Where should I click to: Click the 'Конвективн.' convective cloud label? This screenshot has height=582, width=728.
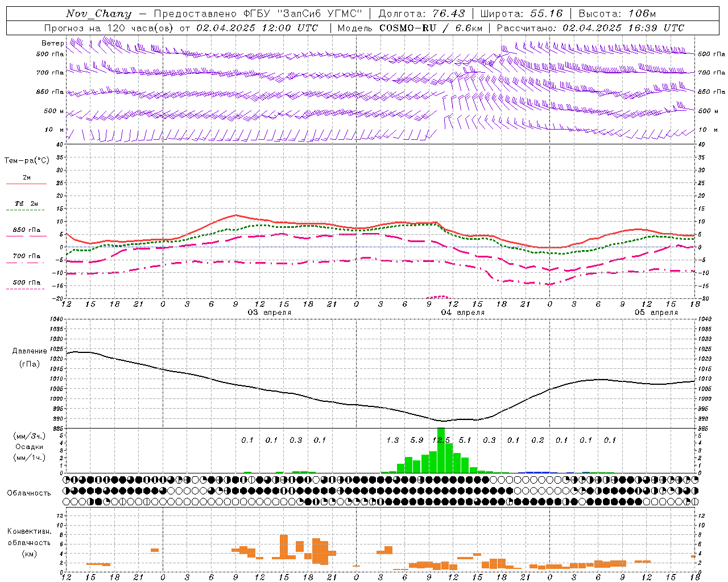point(30,531)
